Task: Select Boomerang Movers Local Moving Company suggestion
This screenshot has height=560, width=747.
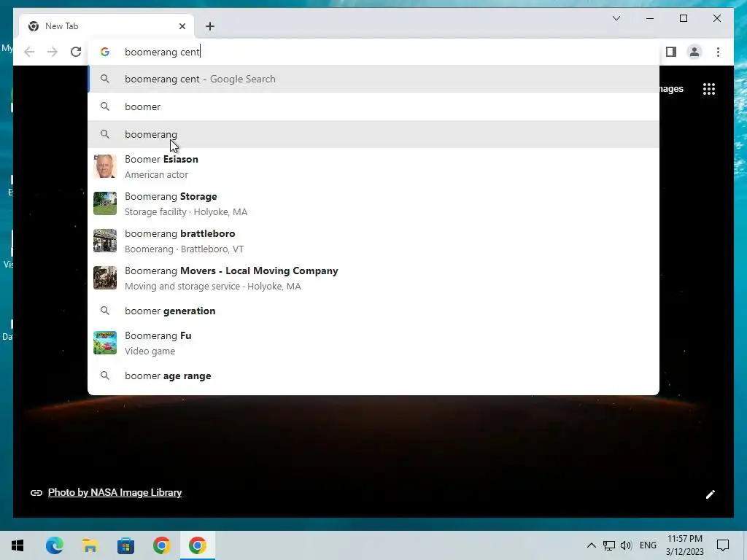Action: point(373,278)
